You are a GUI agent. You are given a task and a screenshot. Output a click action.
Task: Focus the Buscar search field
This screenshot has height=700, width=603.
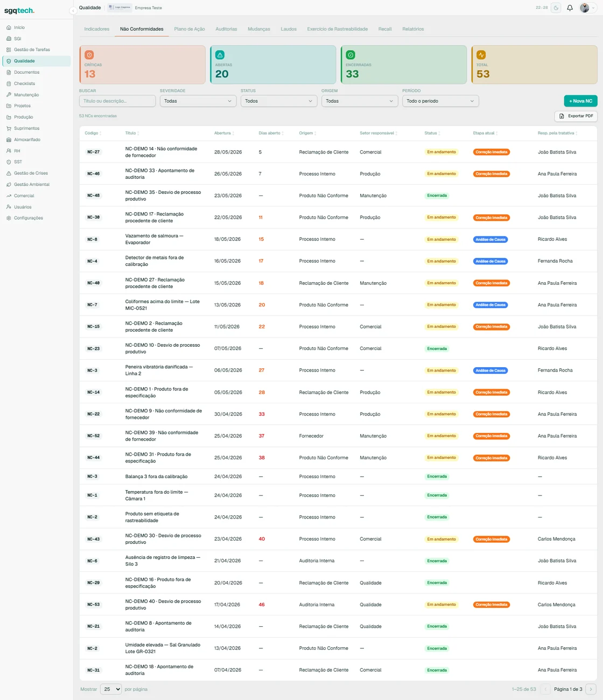(x=117, y=101)
